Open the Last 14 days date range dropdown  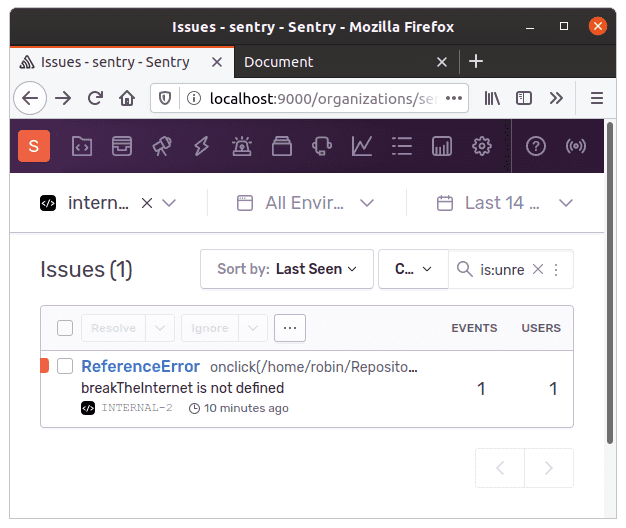505,203
